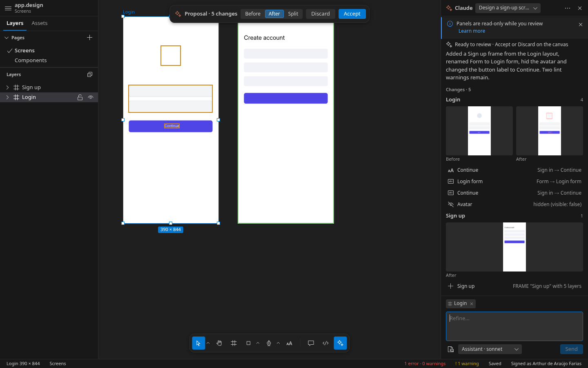
Task: Click the Refine text input
Action: coord(514,326)
